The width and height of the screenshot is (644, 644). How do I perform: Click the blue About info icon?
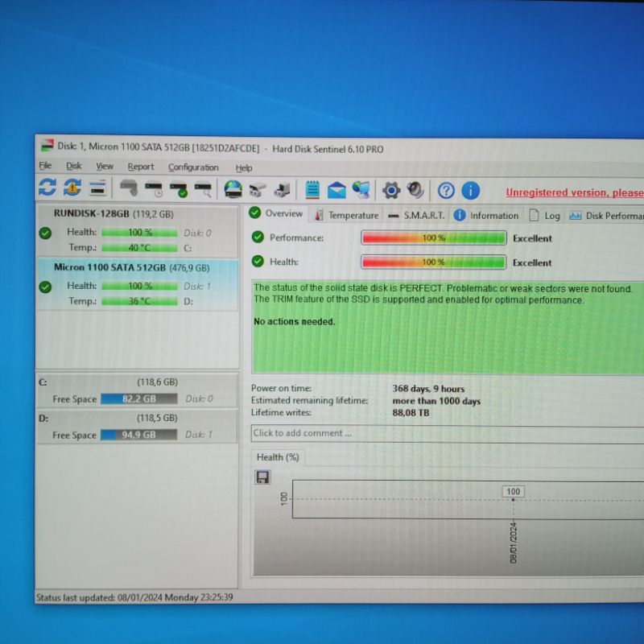[470, 190]
